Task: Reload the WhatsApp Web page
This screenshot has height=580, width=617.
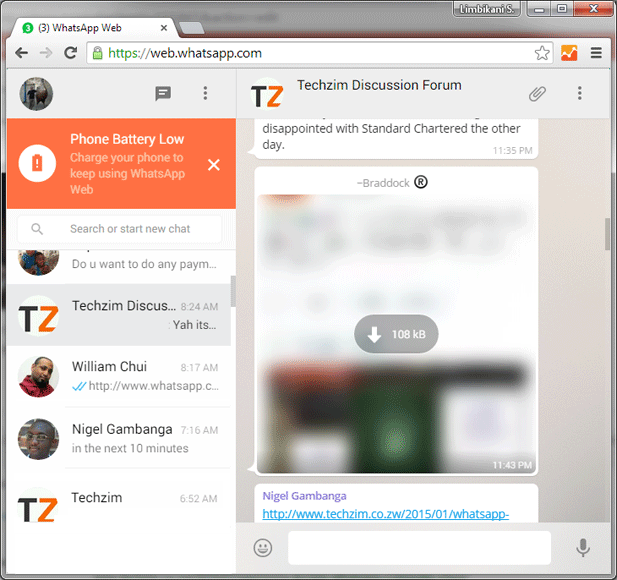Action: [71, 53]
